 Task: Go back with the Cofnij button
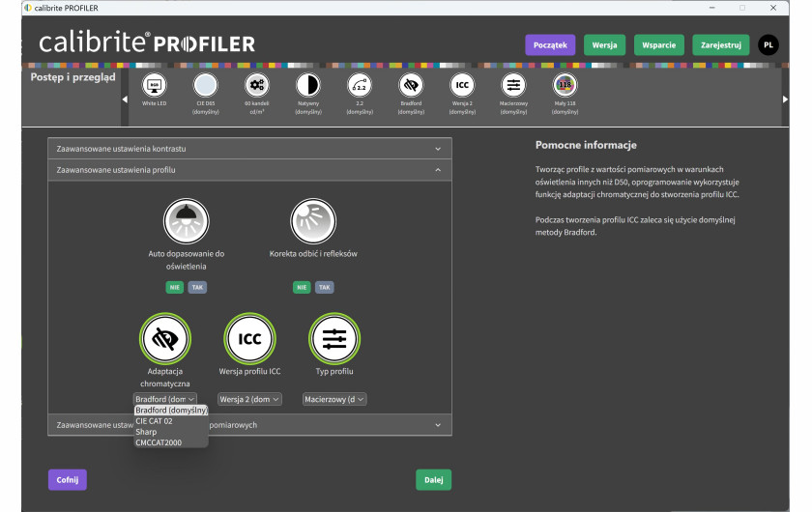[x=68, y=480]
